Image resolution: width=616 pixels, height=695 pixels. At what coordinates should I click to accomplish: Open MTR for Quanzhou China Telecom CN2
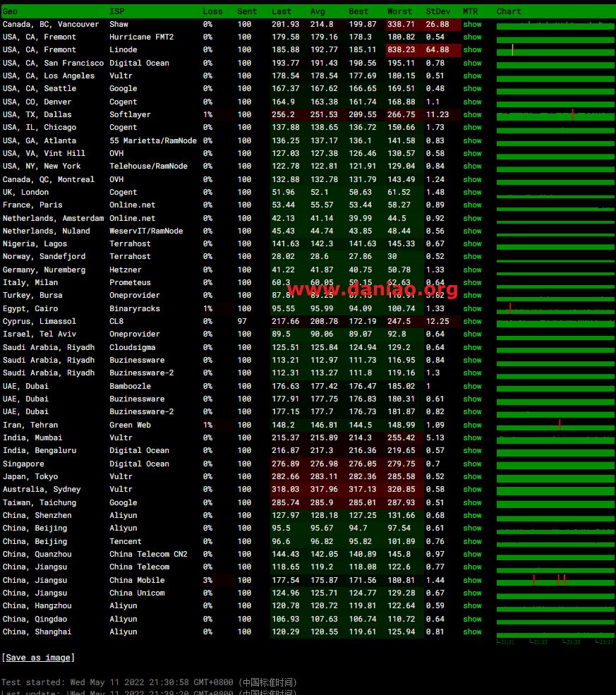[x=473, y=554]
